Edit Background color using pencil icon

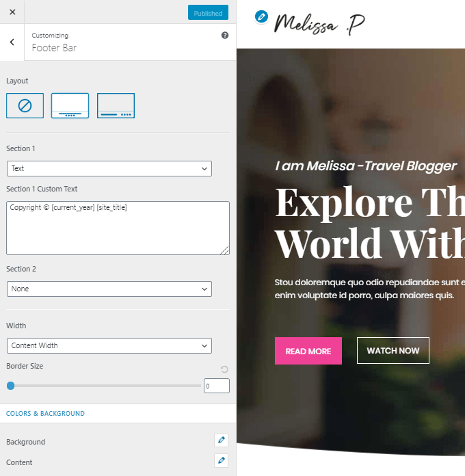point(221,440)
